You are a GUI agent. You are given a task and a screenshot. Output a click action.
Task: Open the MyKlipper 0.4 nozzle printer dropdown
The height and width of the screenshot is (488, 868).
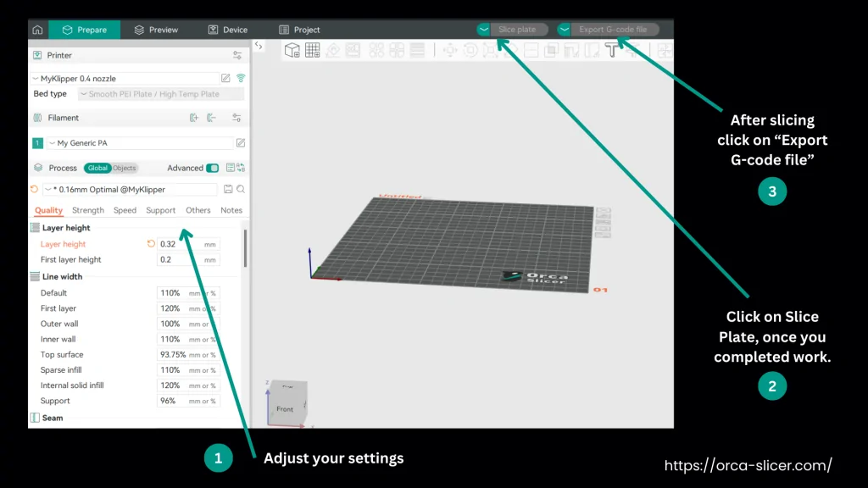(125, 79)
